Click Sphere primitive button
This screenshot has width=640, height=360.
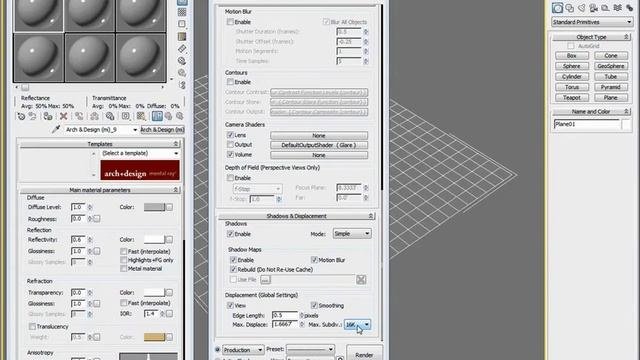tap(572, 66)
